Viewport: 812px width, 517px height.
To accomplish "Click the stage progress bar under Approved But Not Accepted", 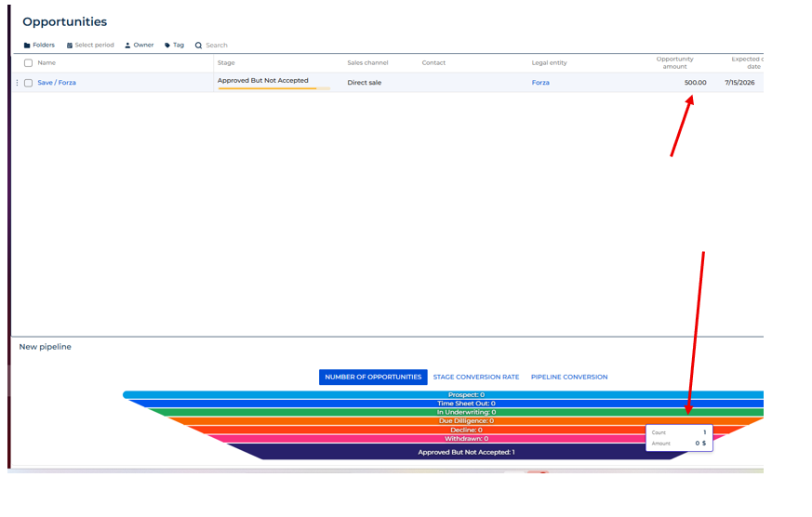I will pos(274,88).
